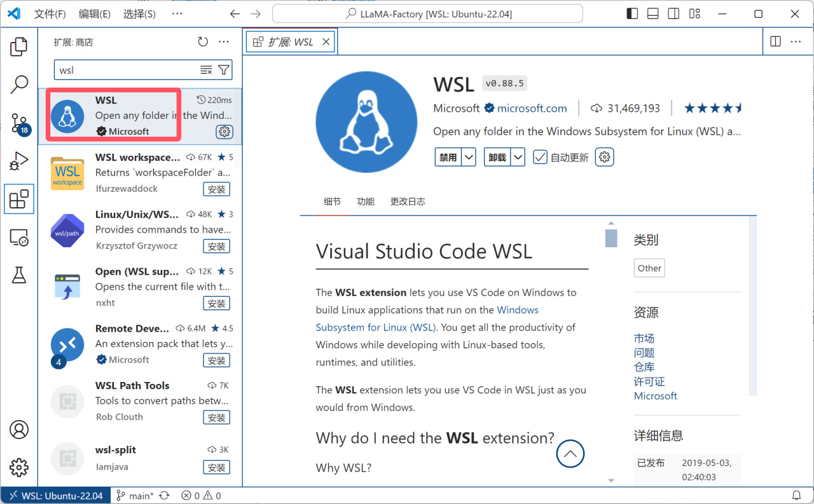The image size is (814, 504).
Task: Open the 市场 resource link
Action: tap(644, 338)
